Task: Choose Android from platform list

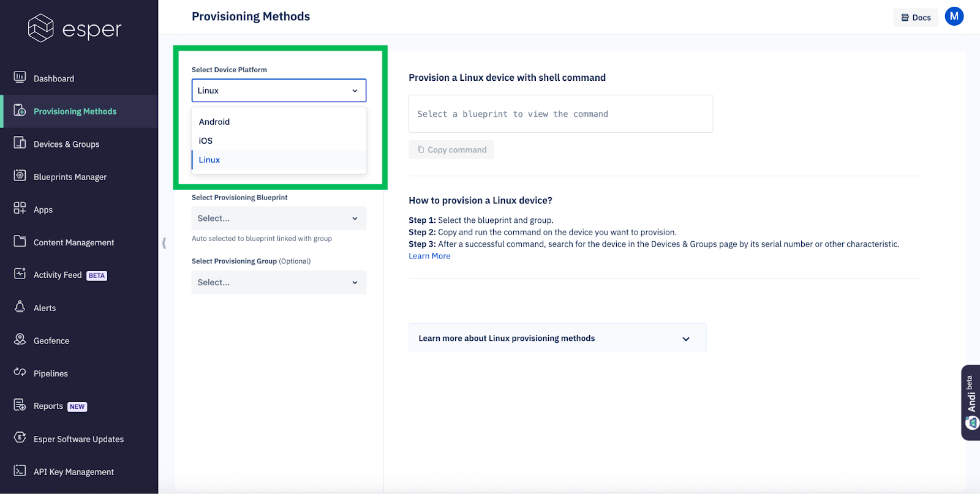Action: pyautogui.click(x=279, y=122)
